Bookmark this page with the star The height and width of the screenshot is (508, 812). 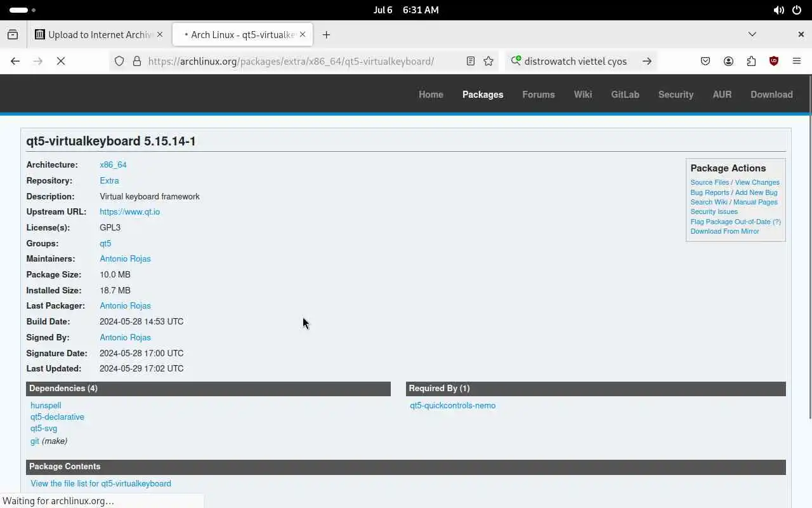(x=488, y=61)
